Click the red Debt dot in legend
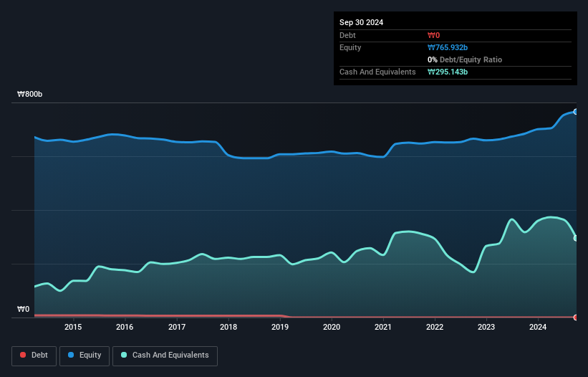The height and width of the screenshot is (377, 588). point(24,355)
